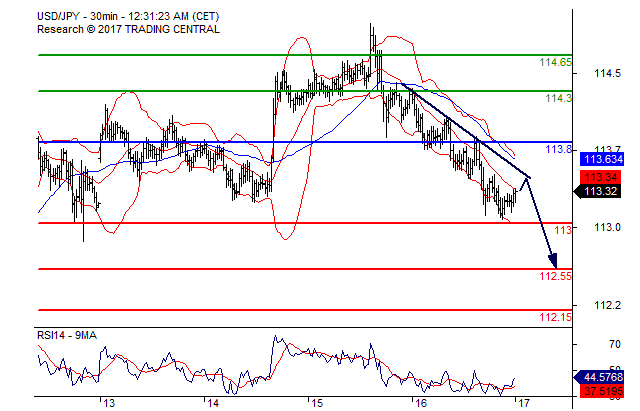
Task: Click the date label 16 on time axis
Action: point(420,404)
